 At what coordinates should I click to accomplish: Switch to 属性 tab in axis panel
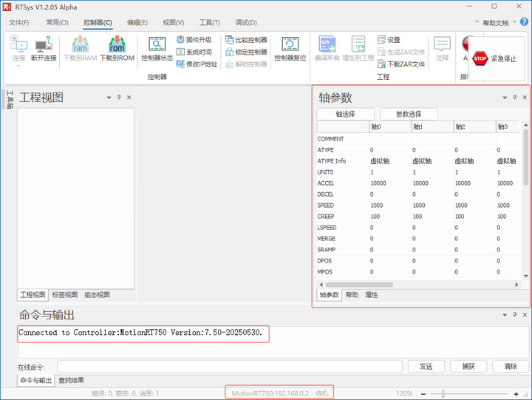[x=372, y=295]
